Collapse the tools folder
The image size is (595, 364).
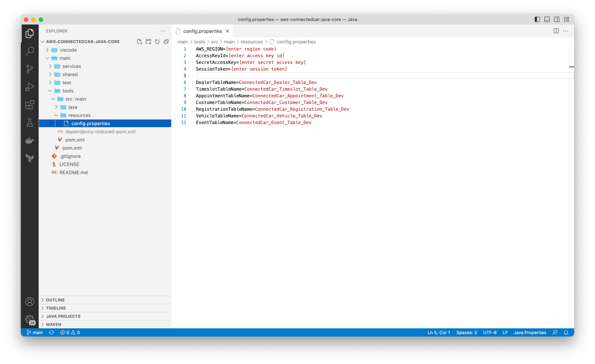(x=105, y=91)
